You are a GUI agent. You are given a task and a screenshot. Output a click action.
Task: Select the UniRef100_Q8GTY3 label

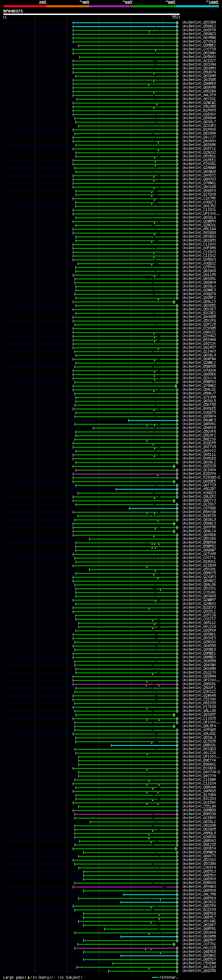(199, 501)
